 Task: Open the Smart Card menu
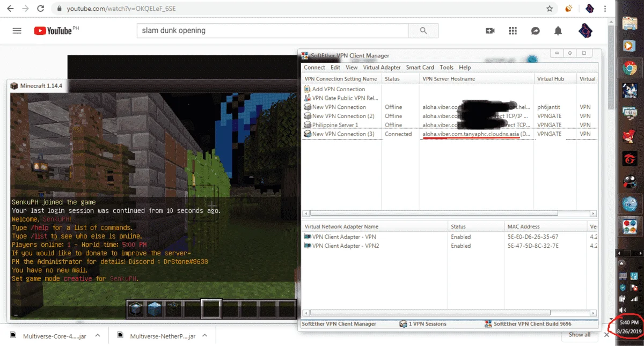(420, 68)
